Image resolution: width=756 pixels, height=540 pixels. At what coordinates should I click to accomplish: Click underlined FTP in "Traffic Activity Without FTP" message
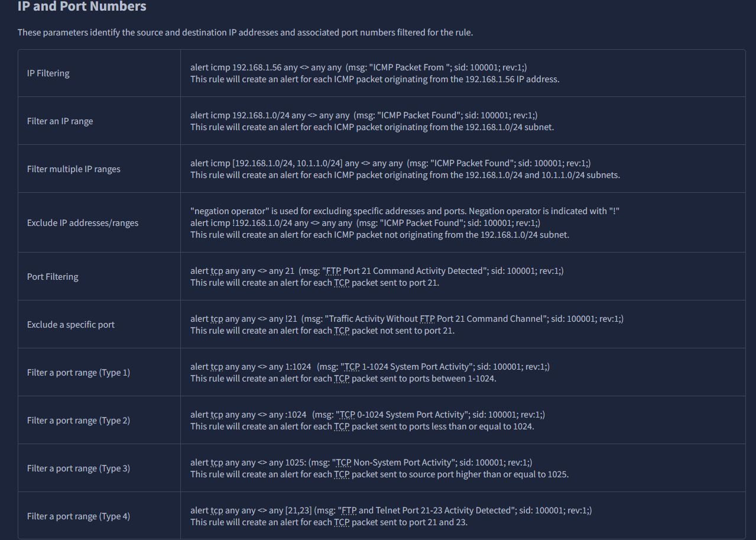tap(427, 319)
